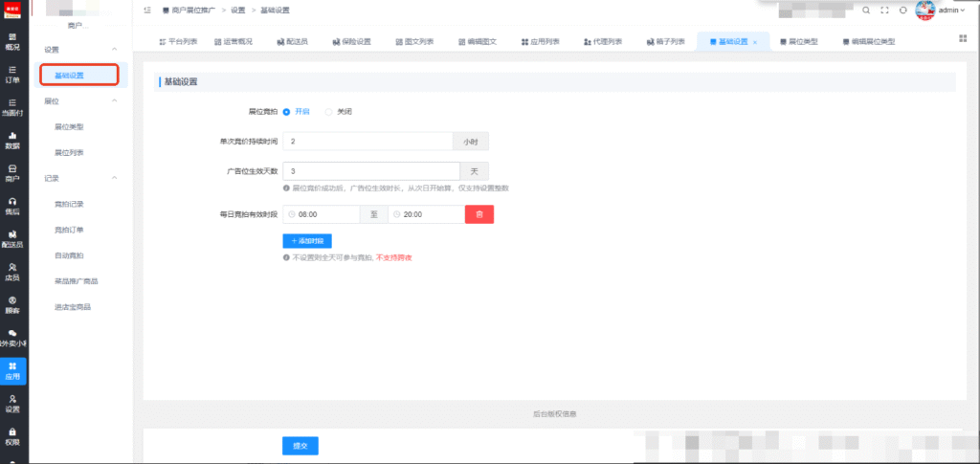Open the 订单 section in left navigation

(12, 74)
